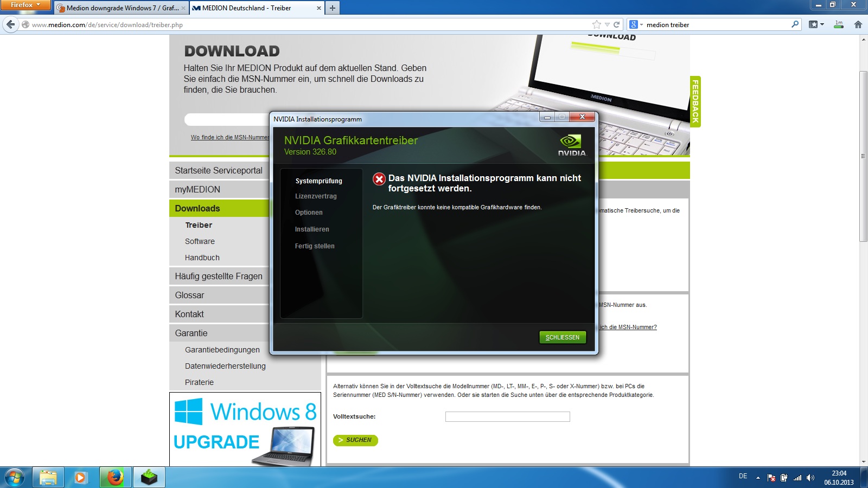Open the Windows Start button

click(x=14, y=478)
